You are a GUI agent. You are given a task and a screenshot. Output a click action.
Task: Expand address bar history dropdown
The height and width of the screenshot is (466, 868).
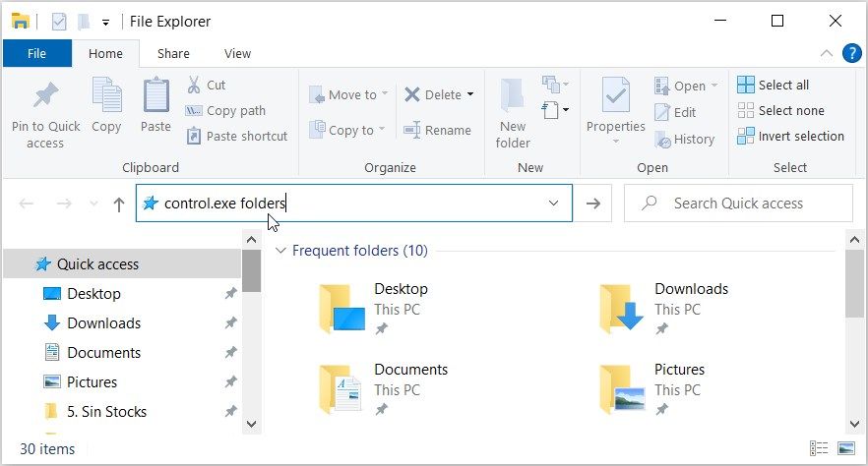(x=553, y=203)
